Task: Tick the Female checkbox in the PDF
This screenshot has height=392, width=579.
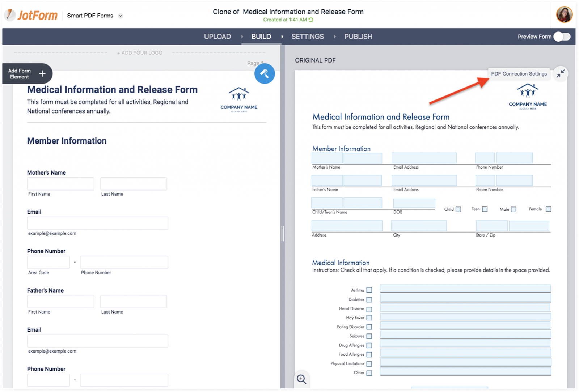Action: 548,209
